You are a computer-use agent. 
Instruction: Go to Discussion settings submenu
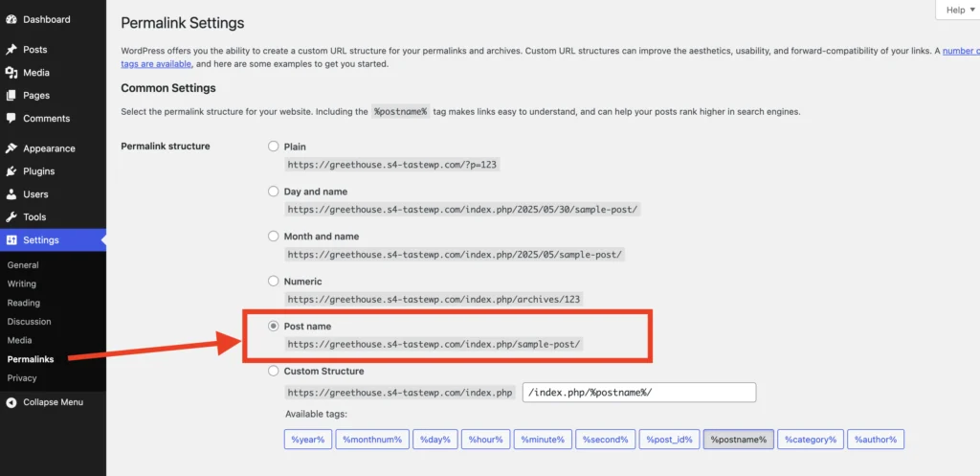click(x=30, y=322)
